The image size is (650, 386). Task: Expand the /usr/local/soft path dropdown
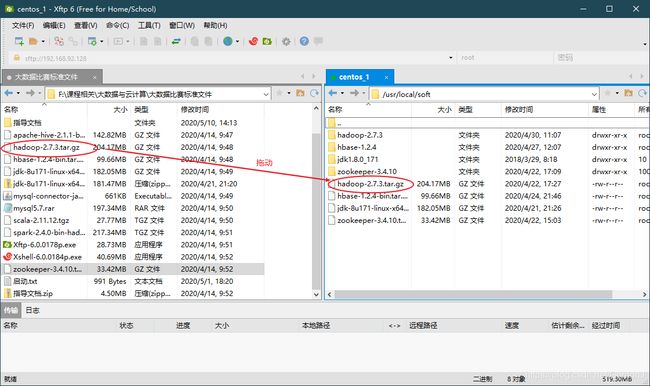(x=594, y=95)
